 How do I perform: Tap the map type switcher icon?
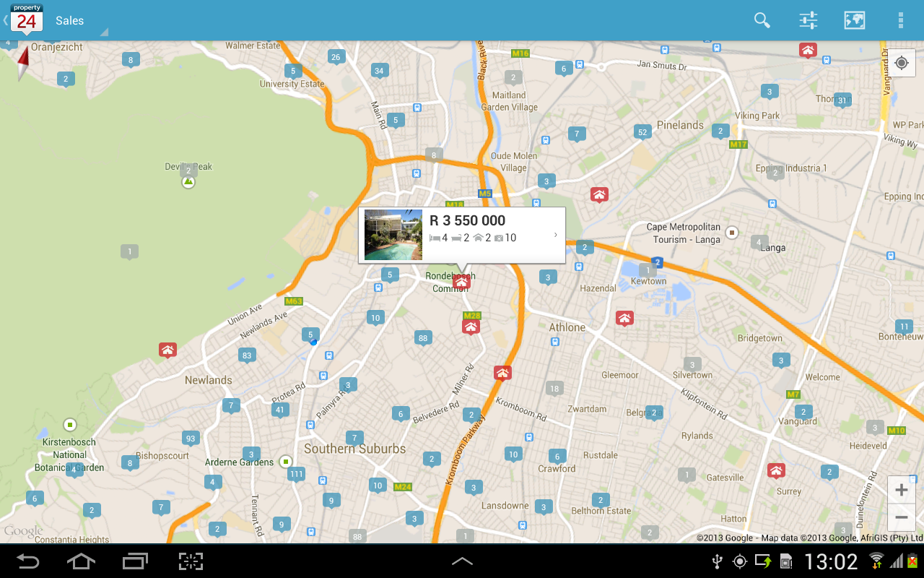(854, 20)
